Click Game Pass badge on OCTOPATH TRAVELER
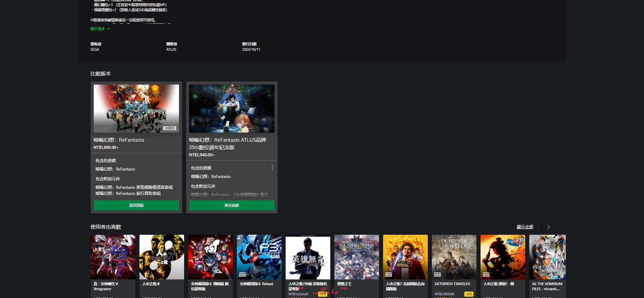644x298 pixels. [x=437, y=274]
